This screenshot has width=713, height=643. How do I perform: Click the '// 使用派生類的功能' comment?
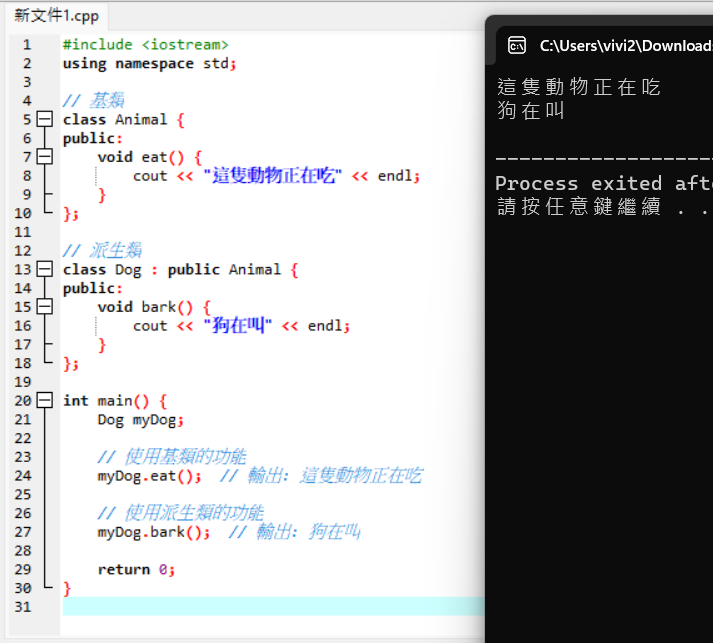tap(181, 513)
